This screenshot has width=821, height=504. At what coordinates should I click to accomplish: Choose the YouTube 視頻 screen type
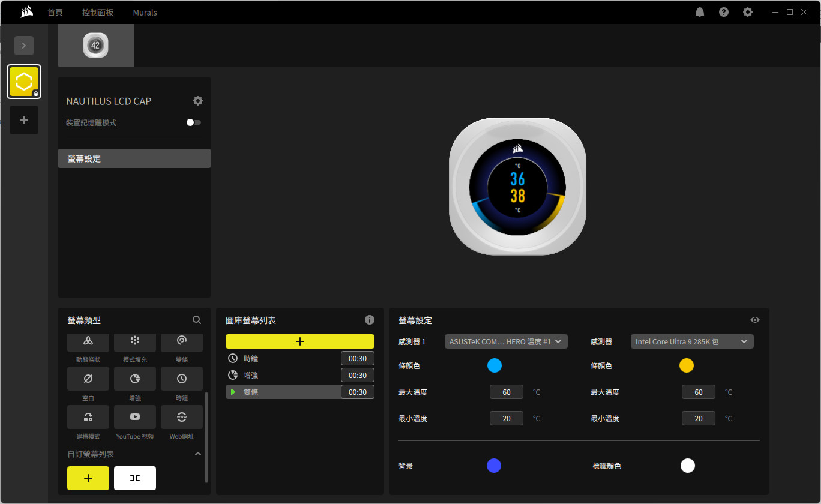click(x=135, y=417)
